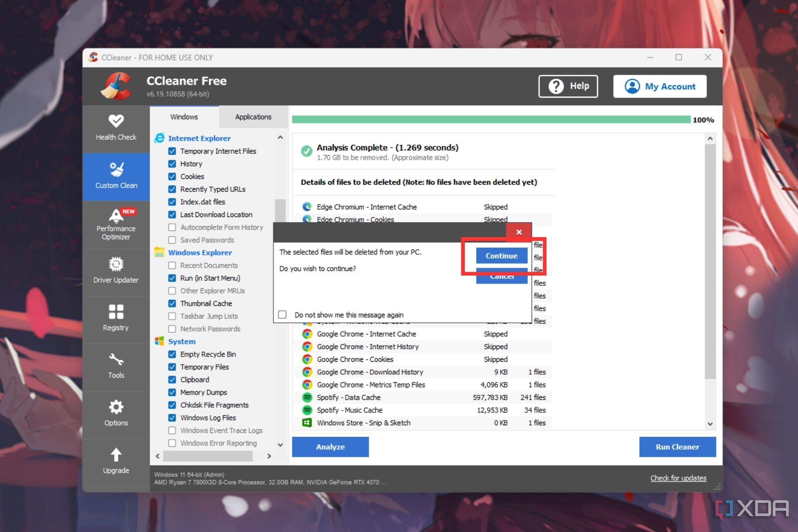Click the Google Chrome Internet History icon
Screen dimensions: 798x532
click(x=307, y=347)
